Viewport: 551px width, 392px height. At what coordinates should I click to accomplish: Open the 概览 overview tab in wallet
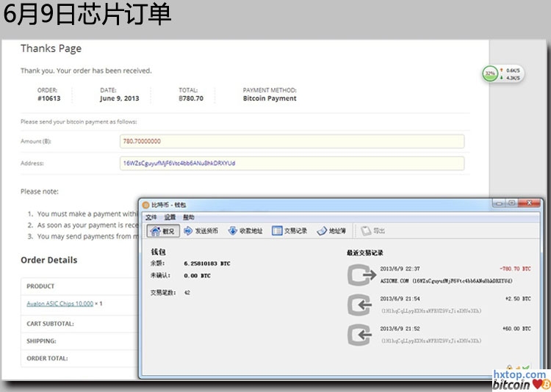[x=162, y=231]
